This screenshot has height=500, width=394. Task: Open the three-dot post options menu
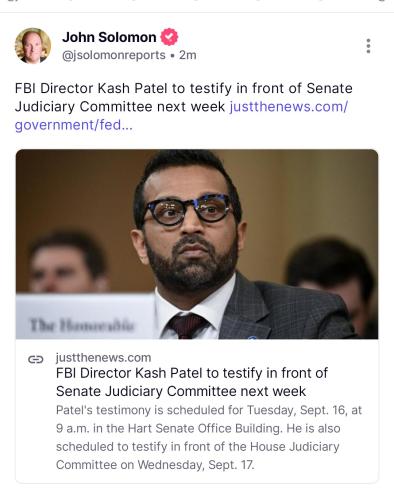point(368,46)
